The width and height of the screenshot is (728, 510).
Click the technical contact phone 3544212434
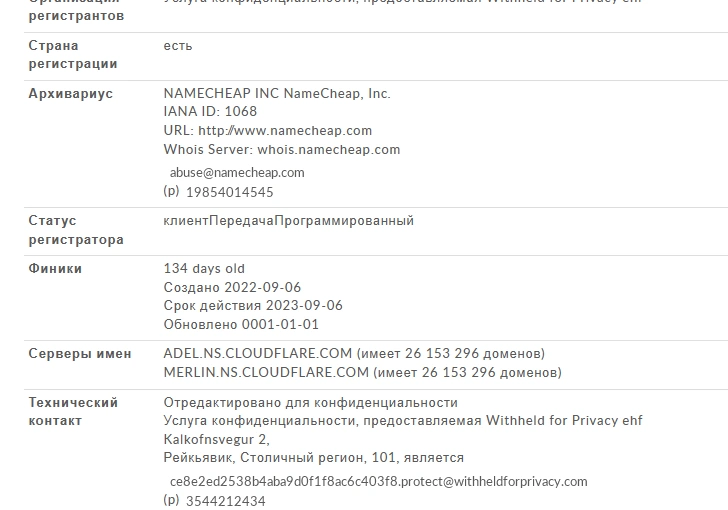click(x=226, y=501)
